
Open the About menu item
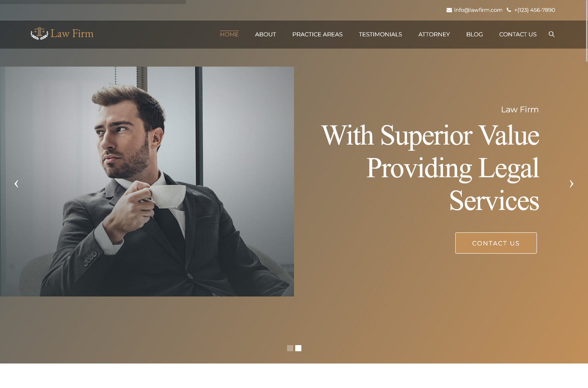265,34
